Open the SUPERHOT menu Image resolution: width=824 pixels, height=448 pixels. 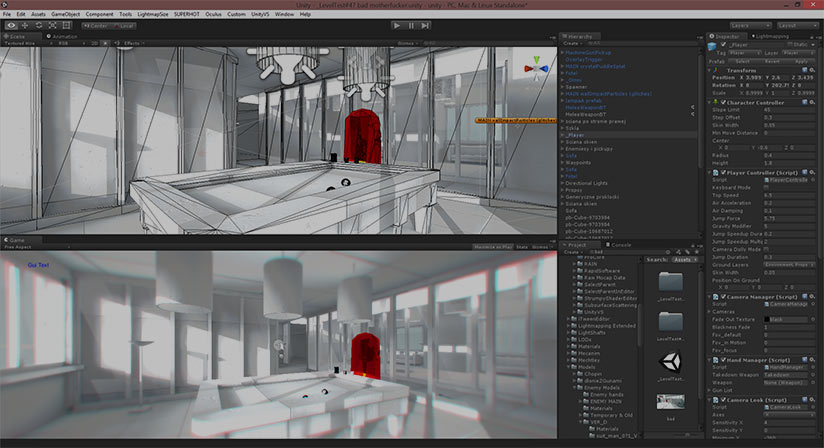click(x=187, y=14)
